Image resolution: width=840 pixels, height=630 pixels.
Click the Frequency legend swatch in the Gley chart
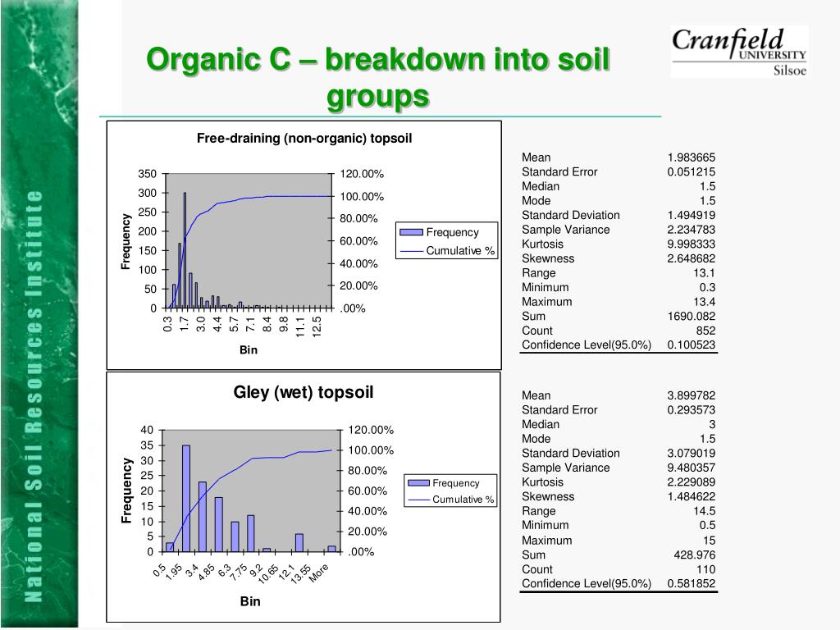click(x=418, y=482)
